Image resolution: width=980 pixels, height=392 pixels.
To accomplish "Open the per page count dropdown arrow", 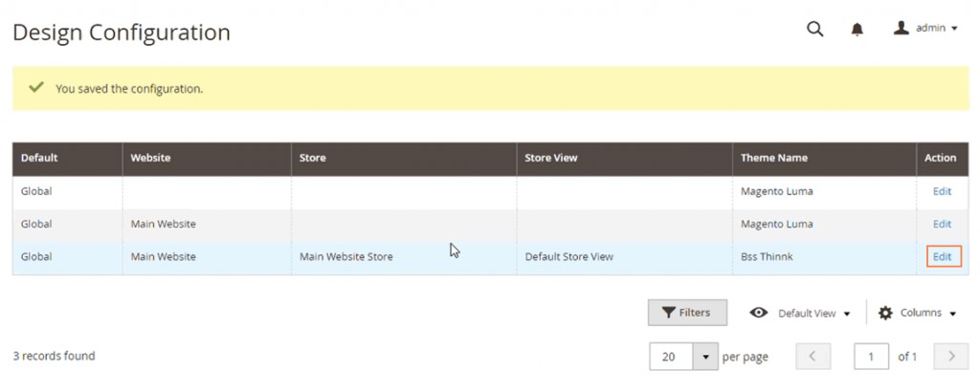I will click(x=706, y=357).
